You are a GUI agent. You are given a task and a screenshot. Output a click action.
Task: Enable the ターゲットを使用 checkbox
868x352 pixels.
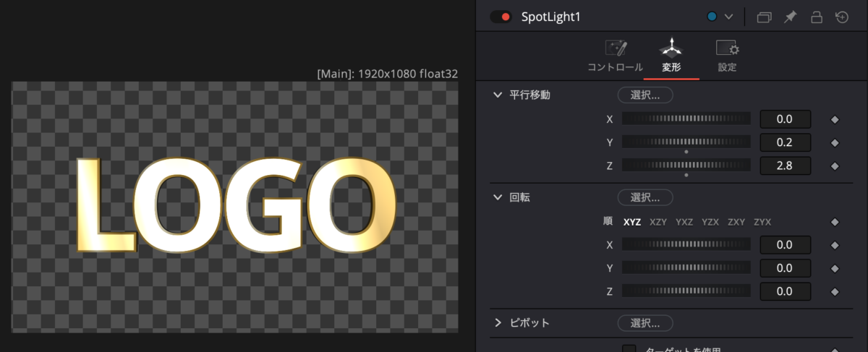[629, 348]
